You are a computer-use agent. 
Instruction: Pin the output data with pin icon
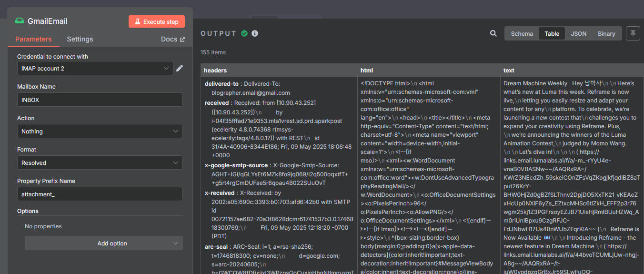tap(633, 33)
